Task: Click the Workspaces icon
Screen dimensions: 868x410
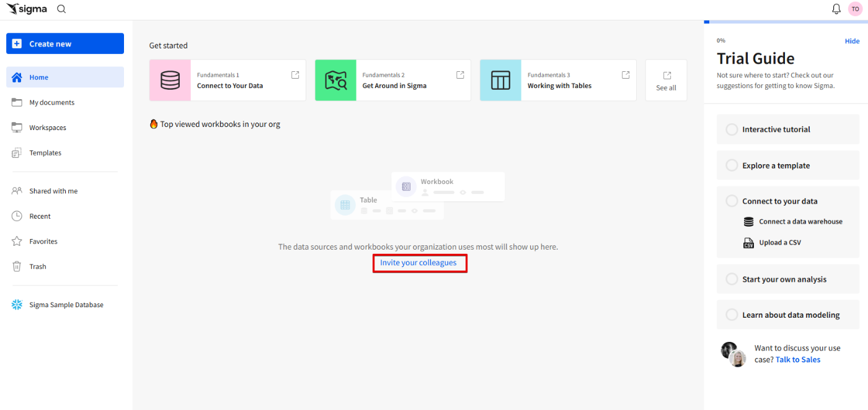Action: pyautogui.click(x=17, y=128)
